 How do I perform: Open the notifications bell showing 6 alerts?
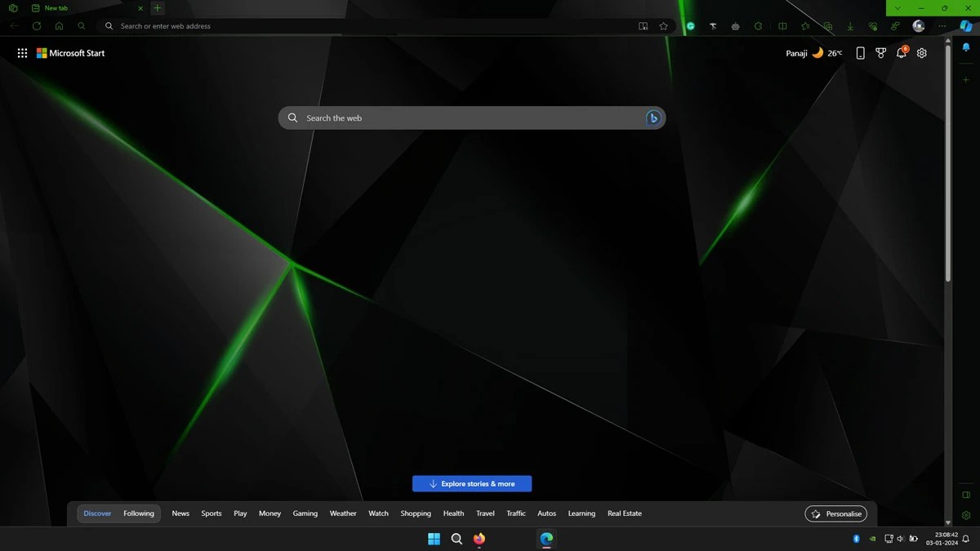[901, 52]
